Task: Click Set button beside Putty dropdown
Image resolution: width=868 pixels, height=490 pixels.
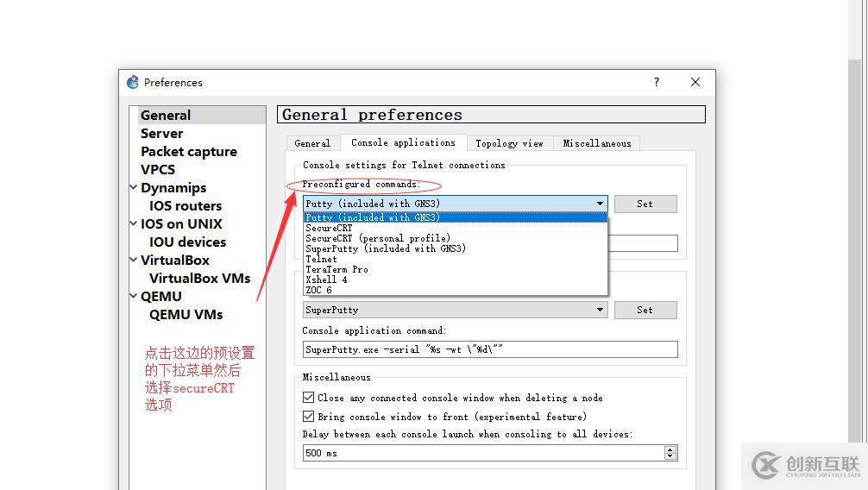Action: pyautogui.click(x=645, y=204)
